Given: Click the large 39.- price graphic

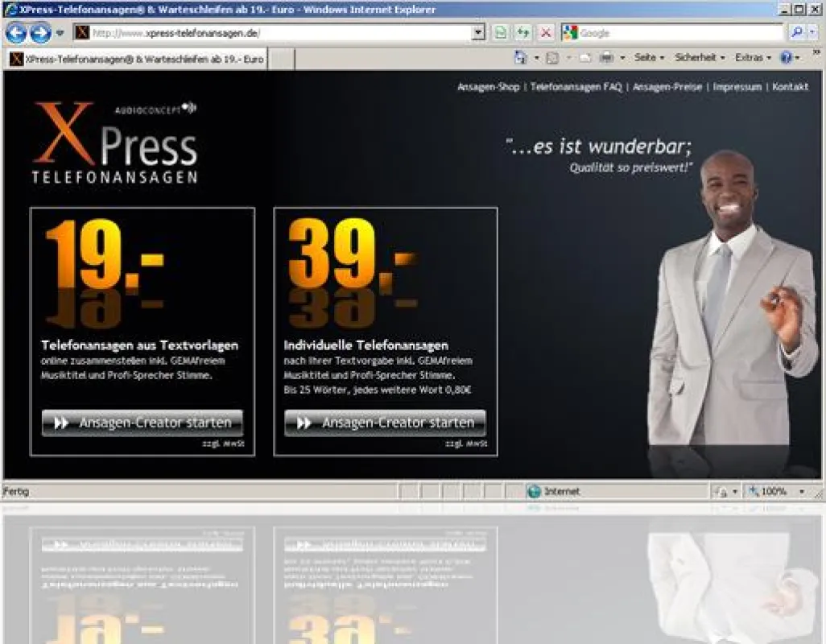Looking at the screenshot, I should [x=353, y=255].
